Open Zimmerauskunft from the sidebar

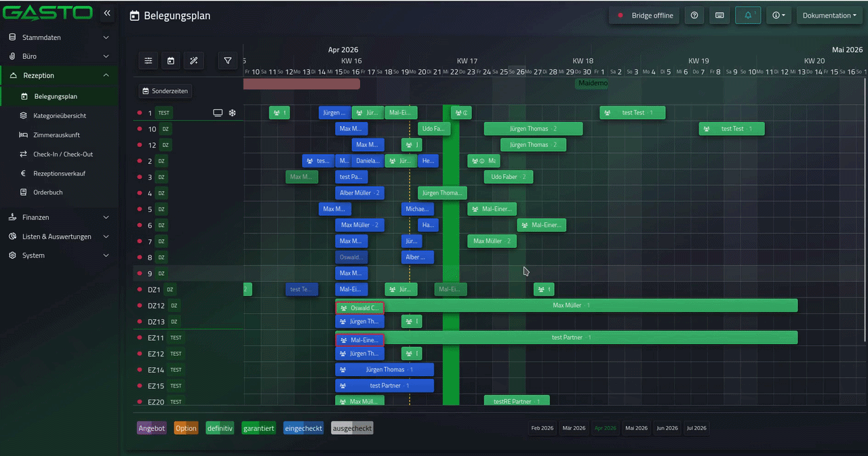tap(59, 135)
